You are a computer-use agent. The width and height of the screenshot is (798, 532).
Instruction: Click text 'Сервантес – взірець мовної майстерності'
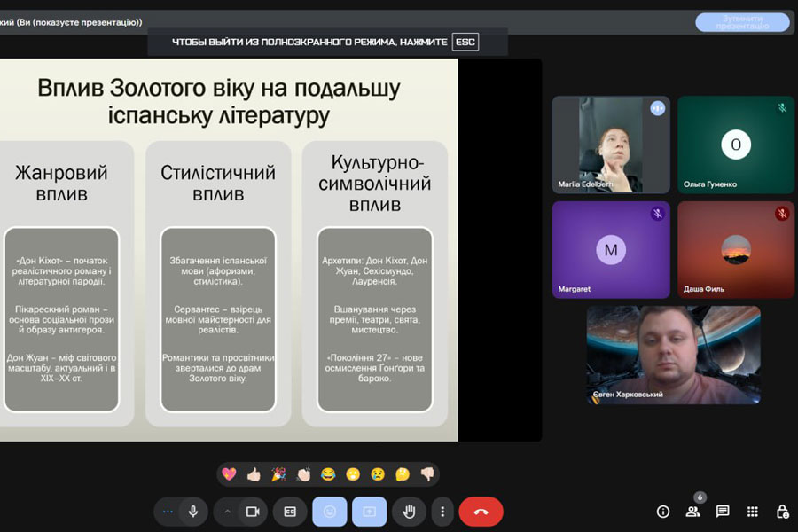coord(218,320)
